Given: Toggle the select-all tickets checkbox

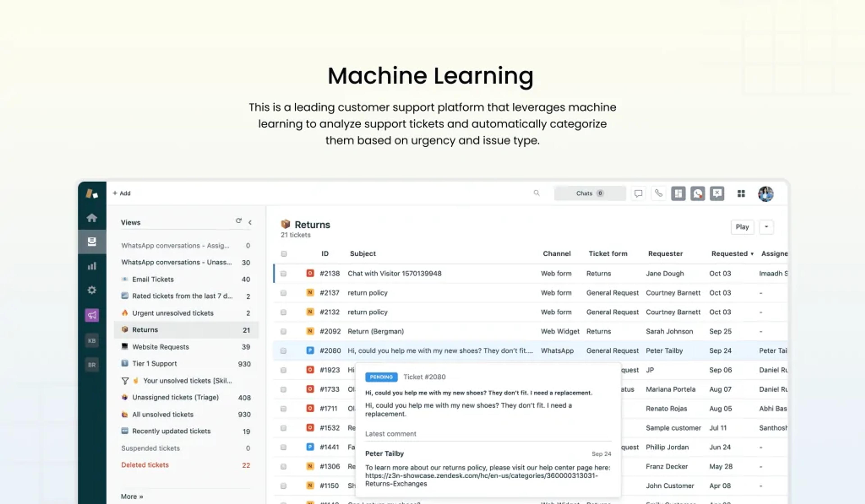Looking at the screenshot, I should coord(284,253).
